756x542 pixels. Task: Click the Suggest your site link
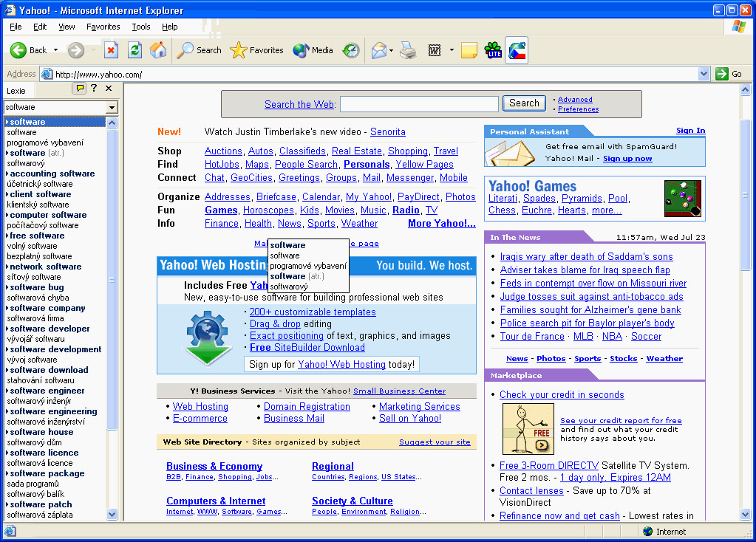tap(435, 442)
